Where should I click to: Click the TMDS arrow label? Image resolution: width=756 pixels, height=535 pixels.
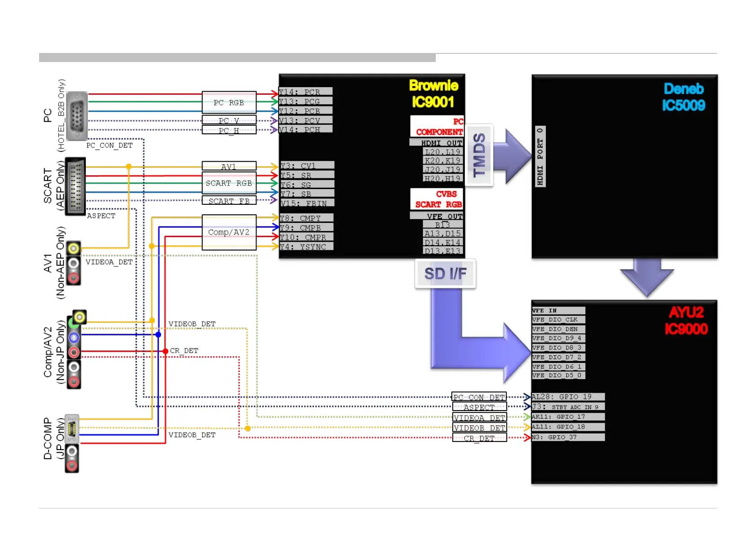[480, 155]
